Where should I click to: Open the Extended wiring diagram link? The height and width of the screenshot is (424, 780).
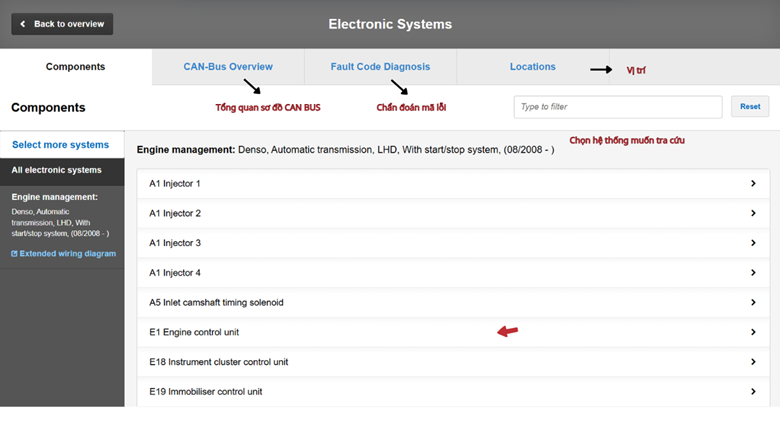[67, 254]
